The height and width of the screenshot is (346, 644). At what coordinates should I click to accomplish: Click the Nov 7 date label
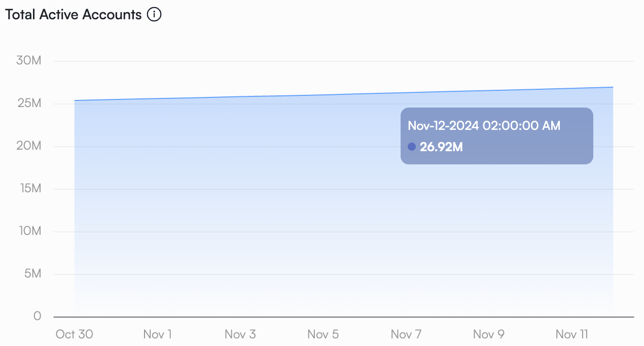click(406, 334)
